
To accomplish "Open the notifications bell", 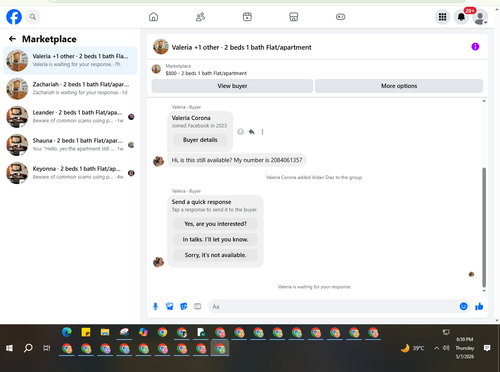I will (461, 17).
